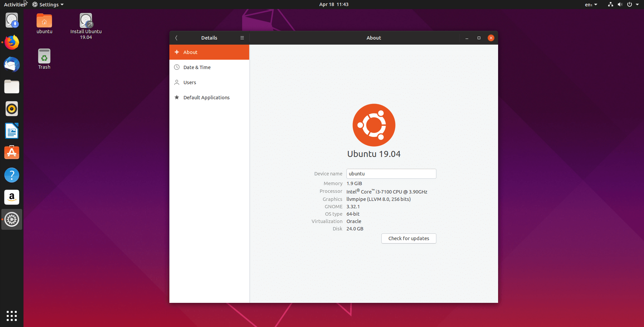The image size is (644, 327).
Task: Open Help from the dock
Action: pyautogui.click(x=12, y=175)
